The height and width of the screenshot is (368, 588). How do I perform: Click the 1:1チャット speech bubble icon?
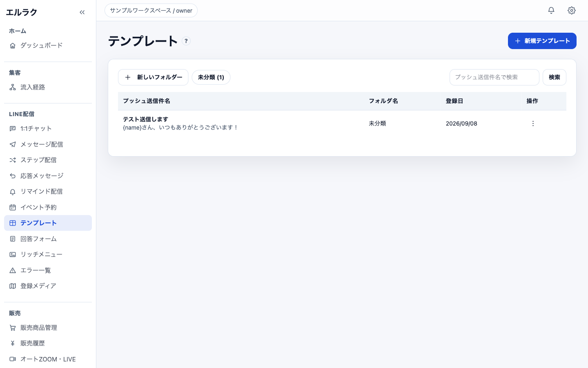tap(13, 128)
